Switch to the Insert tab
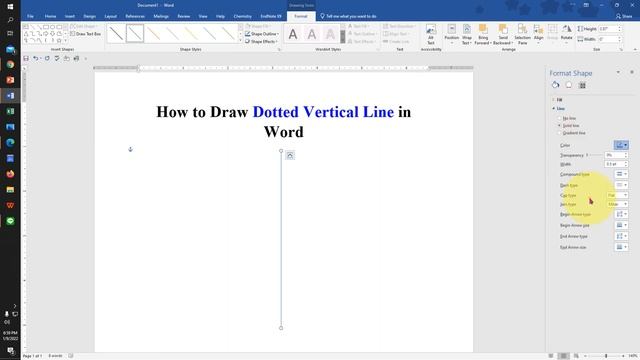640x360 pixels. 70,16
